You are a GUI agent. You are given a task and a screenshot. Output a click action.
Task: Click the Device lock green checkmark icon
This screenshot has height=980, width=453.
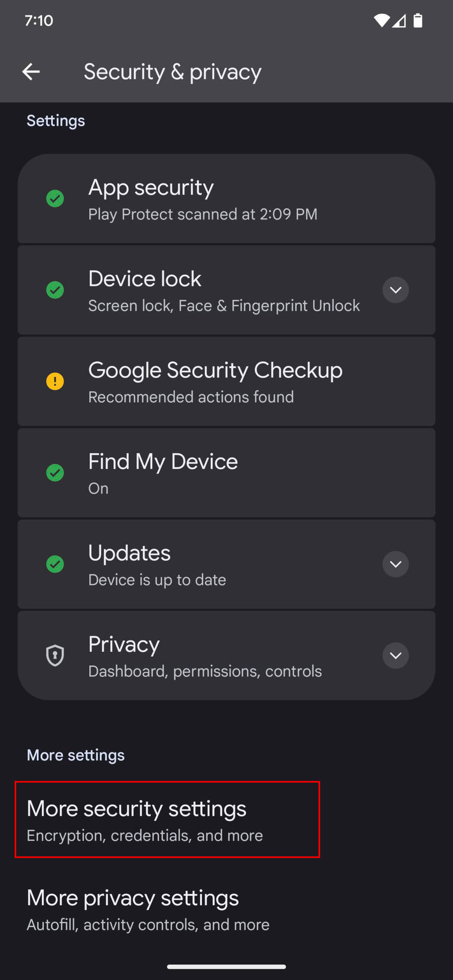(55, 290)
